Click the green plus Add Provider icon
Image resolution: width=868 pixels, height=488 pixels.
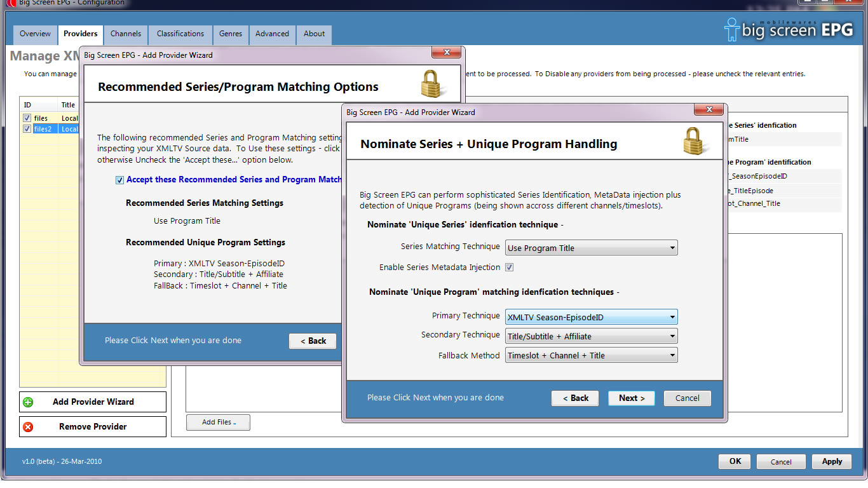28,402
